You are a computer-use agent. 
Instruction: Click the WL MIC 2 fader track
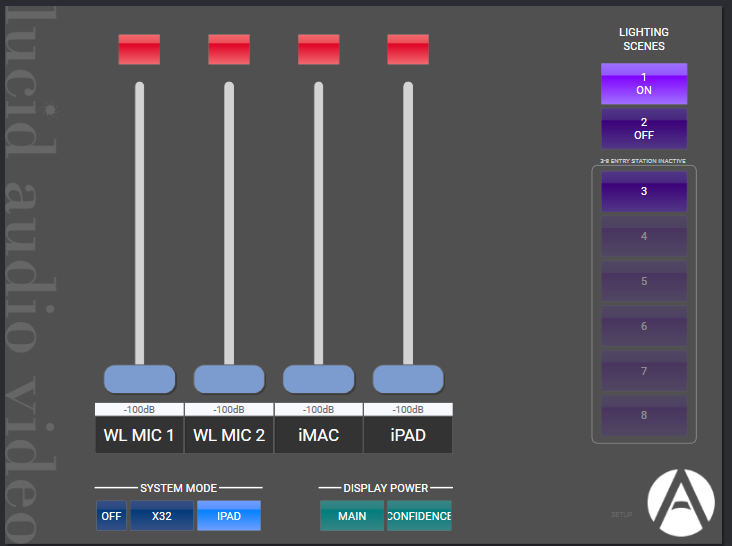229,223
